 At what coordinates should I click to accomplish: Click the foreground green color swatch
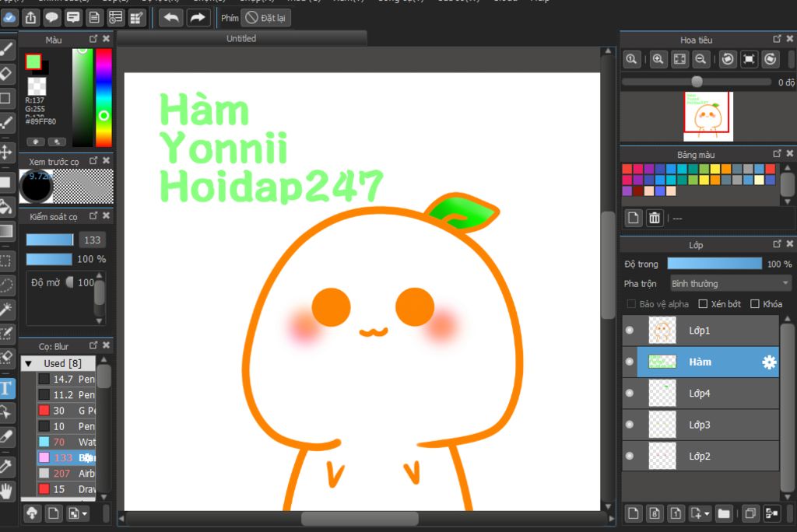tap(33, 61)
